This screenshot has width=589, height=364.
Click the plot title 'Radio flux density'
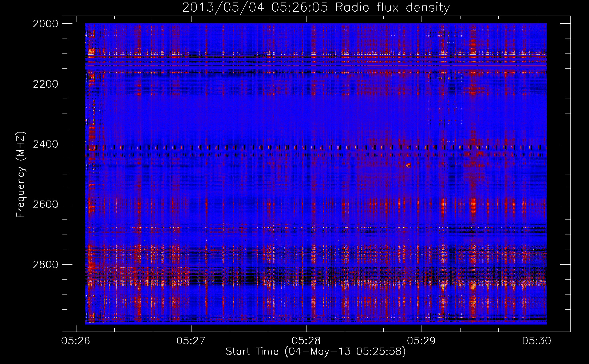pyautogui.click(x=392, y=8)
